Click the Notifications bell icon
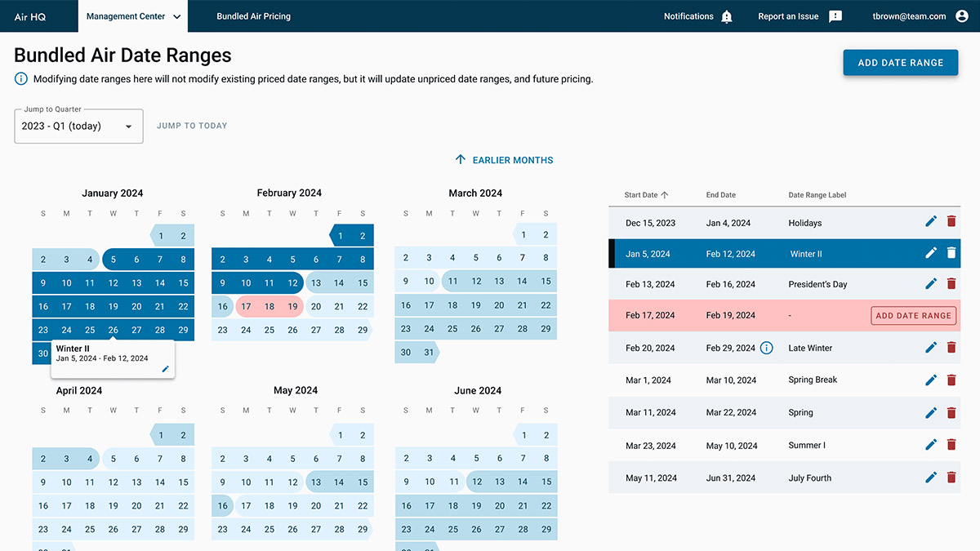This screenshot has width=980, height=551. (727, 16)
